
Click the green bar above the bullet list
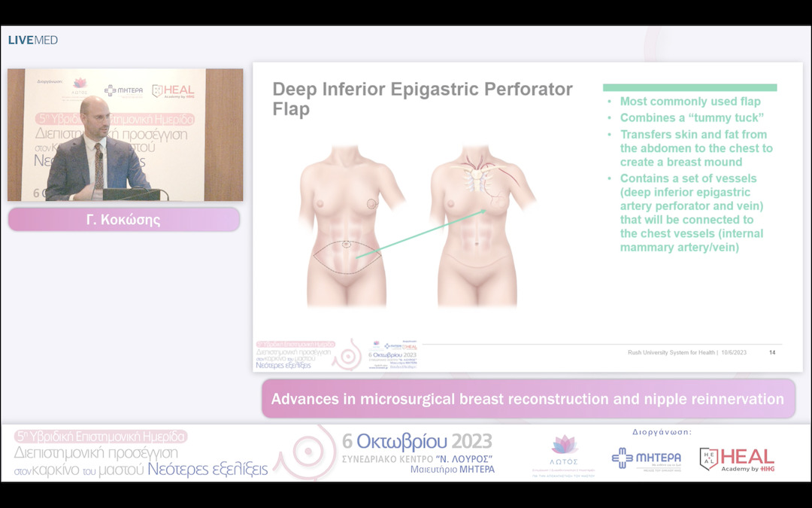click(x=689, y=87)
